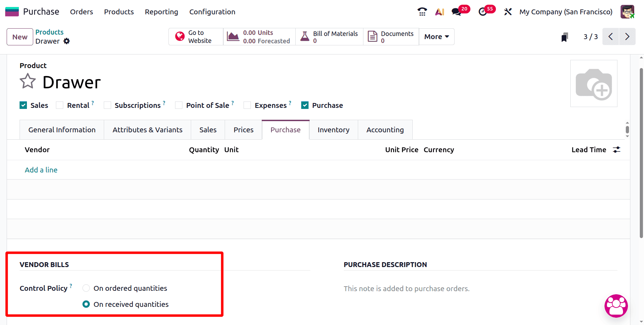The image size is (644, 325).
Task: Open the Configuration menu
Action: (x=212, y=12)
